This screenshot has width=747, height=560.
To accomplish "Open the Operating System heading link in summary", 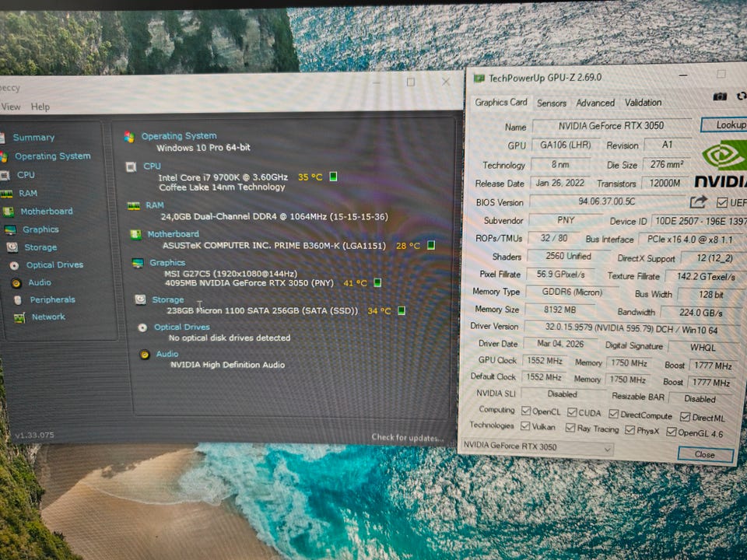I will click(x=179, y=136).
